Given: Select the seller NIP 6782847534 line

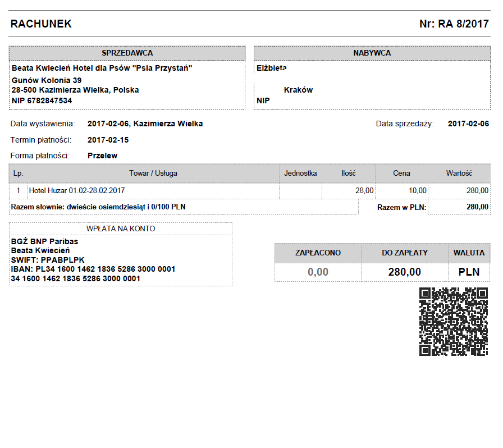Looking at the screenshot, I should (42, 100).
